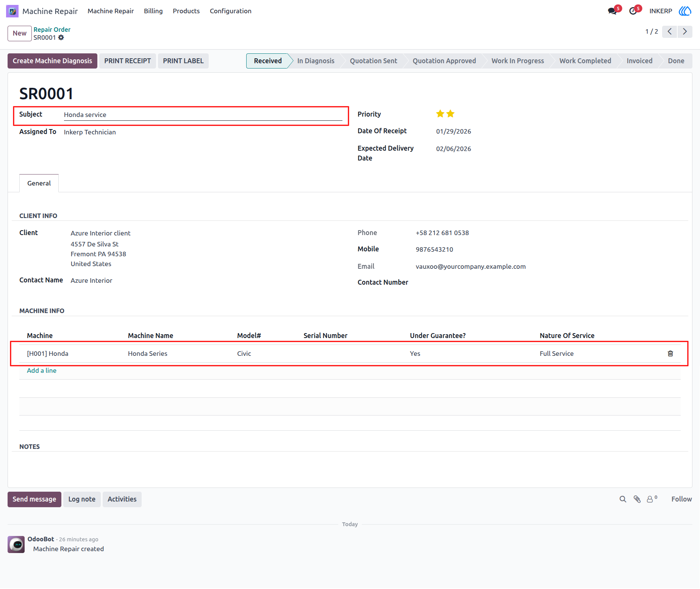
Task: Click Send message button
Action: [34, 499]
